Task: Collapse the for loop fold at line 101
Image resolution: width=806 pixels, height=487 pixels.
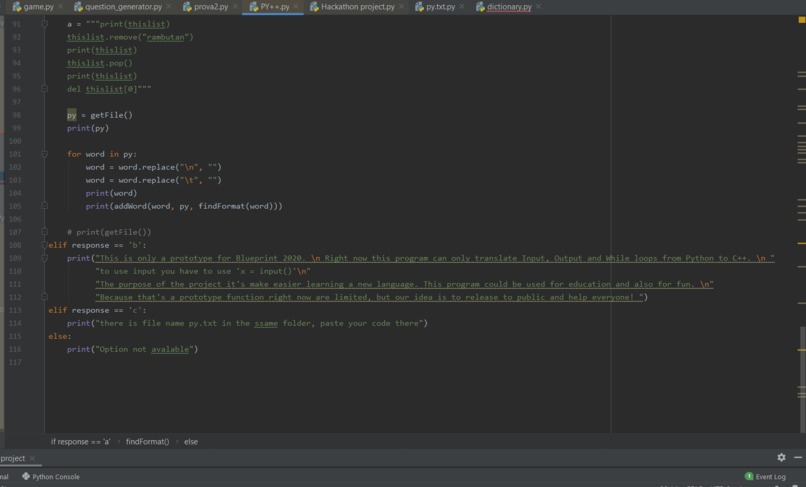Action: pyautogui.click(x=45, y=154)
